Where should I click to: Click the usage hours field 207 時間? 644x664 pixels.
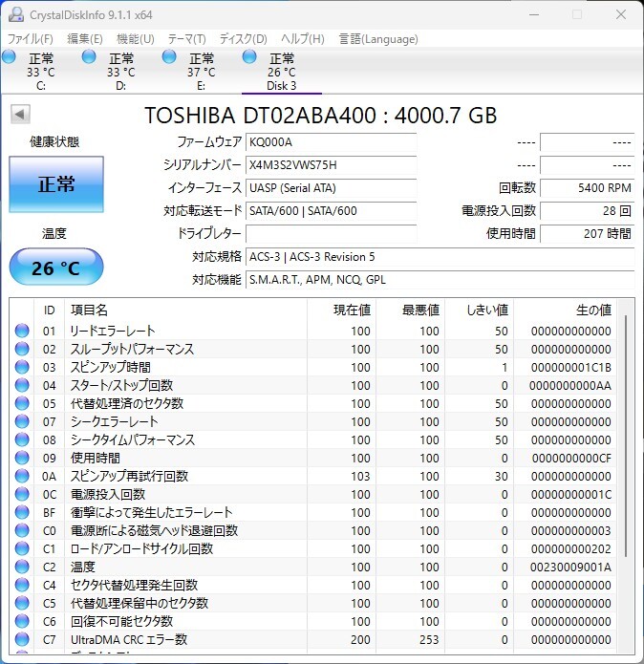pos(588,234)
